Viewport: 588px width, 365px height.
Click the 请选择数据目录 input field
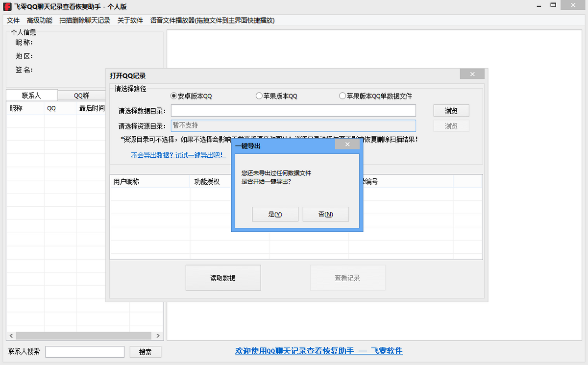click(293, 111)
